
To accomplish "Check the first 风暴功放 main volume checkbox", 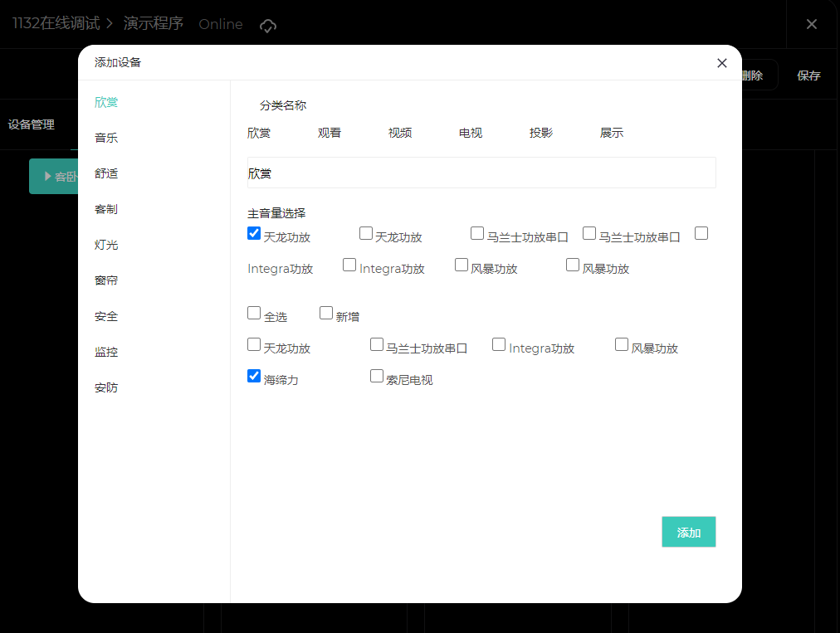I will [x=462, y=265].
